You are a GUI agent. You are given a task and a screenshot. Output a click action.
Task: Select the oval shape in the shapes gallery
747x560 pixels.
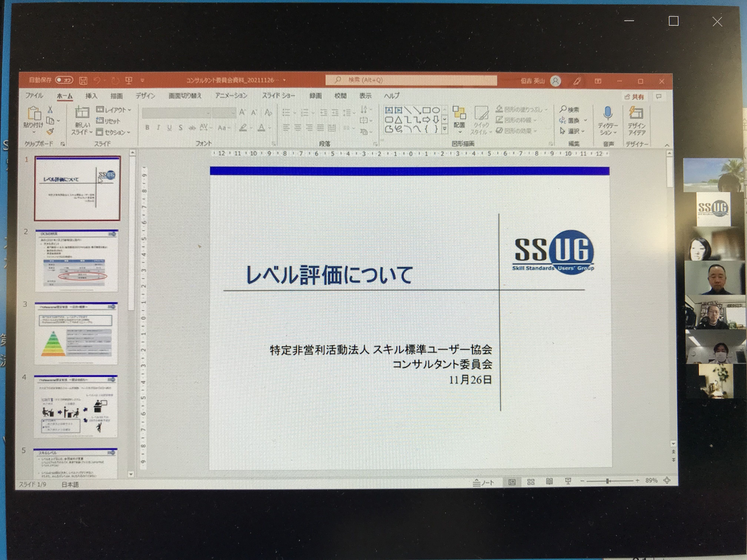(436, 110)
